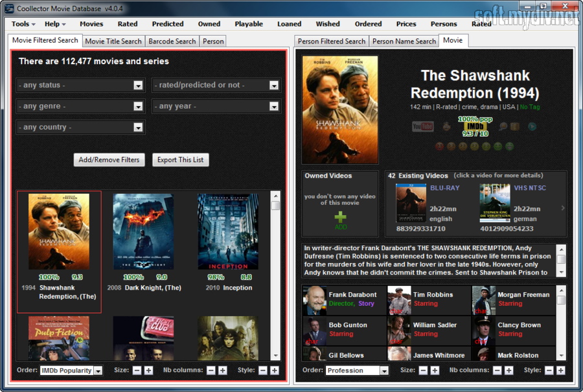Open the Ordered section
This screenshot has width=583, height=392.
(368, 24)
